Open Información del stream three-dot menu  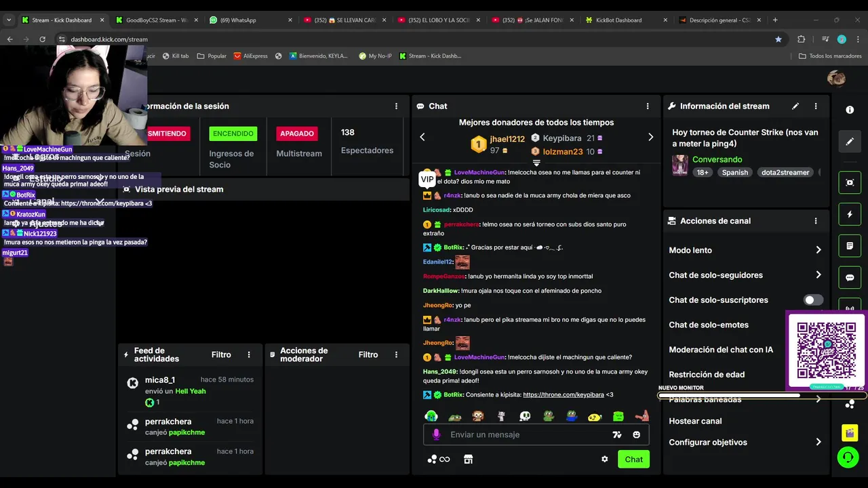pos(816,106)
